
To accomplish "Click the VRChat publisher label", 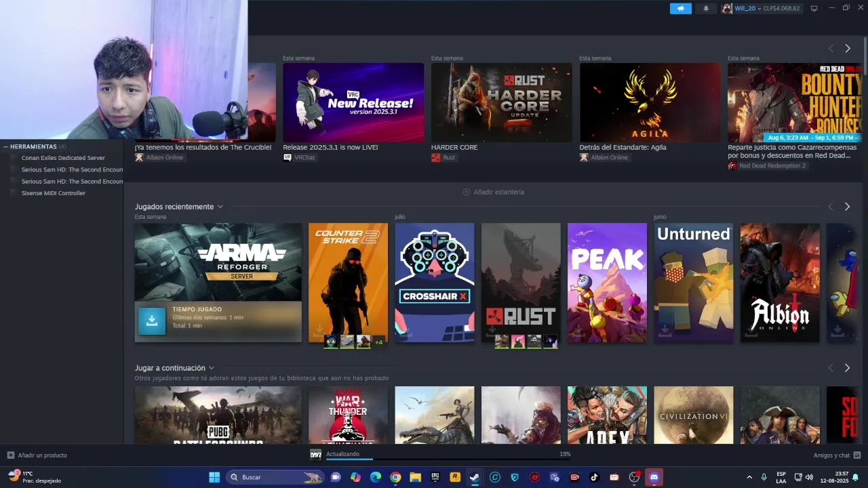I will 299,157.
